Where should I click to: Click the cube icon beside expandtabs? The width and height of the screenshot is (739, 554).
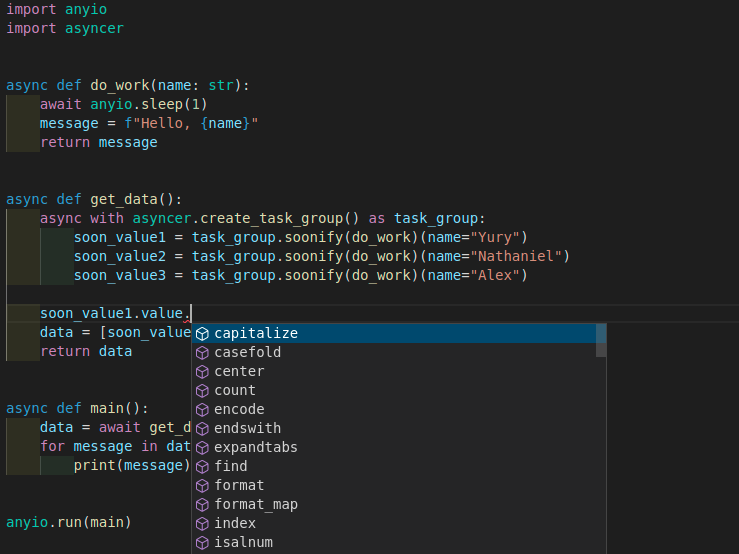point(202,447)
